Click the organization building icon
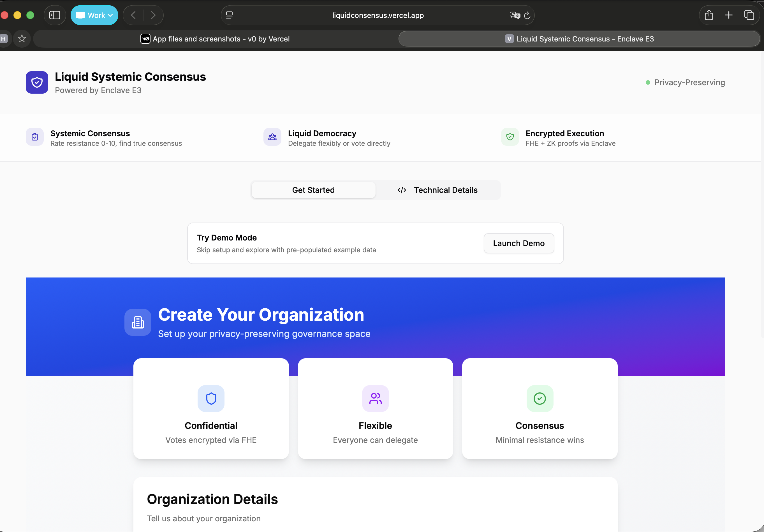Image resolution: width=764 pixels, height=532 pixels. tap(138, 322)
